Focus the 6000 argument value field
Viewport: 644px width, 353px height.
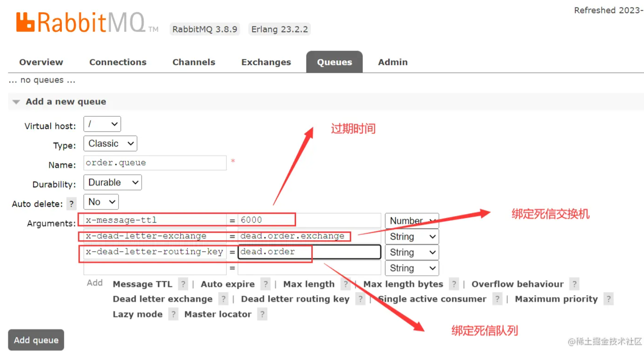click(309, 220)
